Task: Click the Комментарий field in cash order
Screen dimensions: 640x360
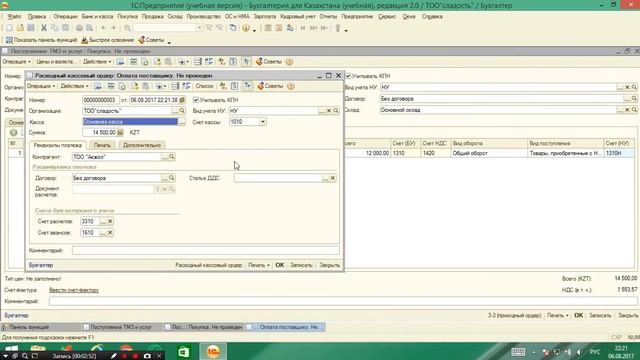Action: point(206,251)
